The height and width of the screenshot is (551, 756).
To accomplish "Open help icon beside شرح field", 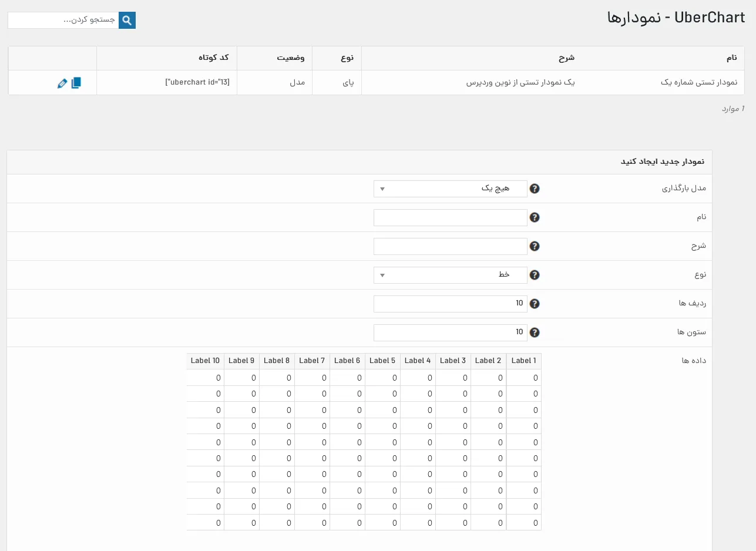I will tap(535, 246).
